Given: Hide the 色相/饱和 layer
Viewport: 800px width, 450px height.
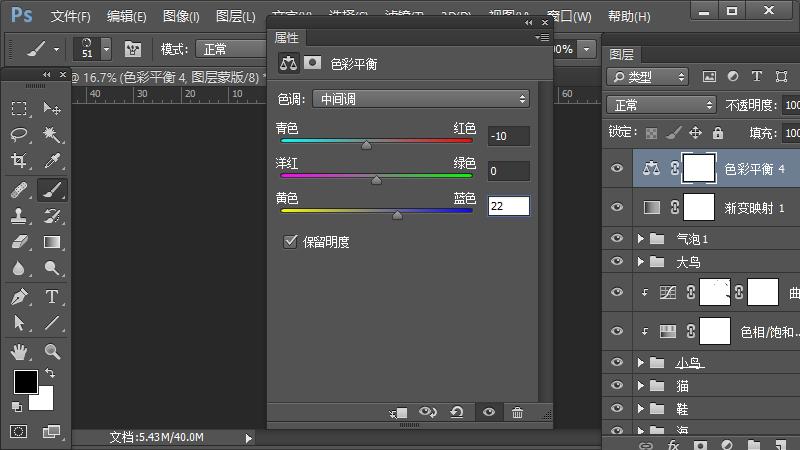Looking at the screenshot, I should (x=617, y=331).
